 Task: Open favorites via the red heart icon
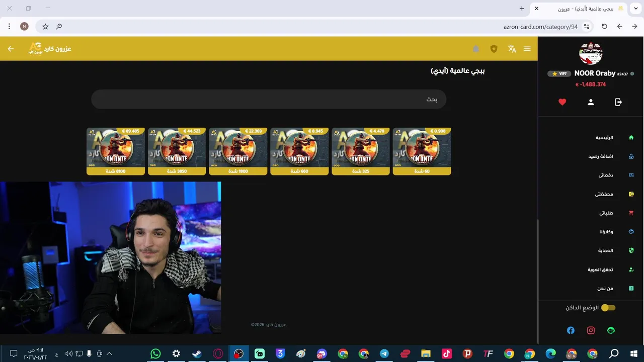click(x=562, y=102)
